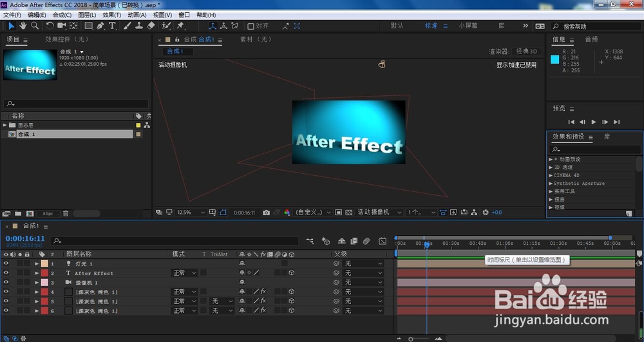Click the snapshot camera icon in viewer
Image resolution: width=644 pixels, height=342 pixels.
pos(267,213)
